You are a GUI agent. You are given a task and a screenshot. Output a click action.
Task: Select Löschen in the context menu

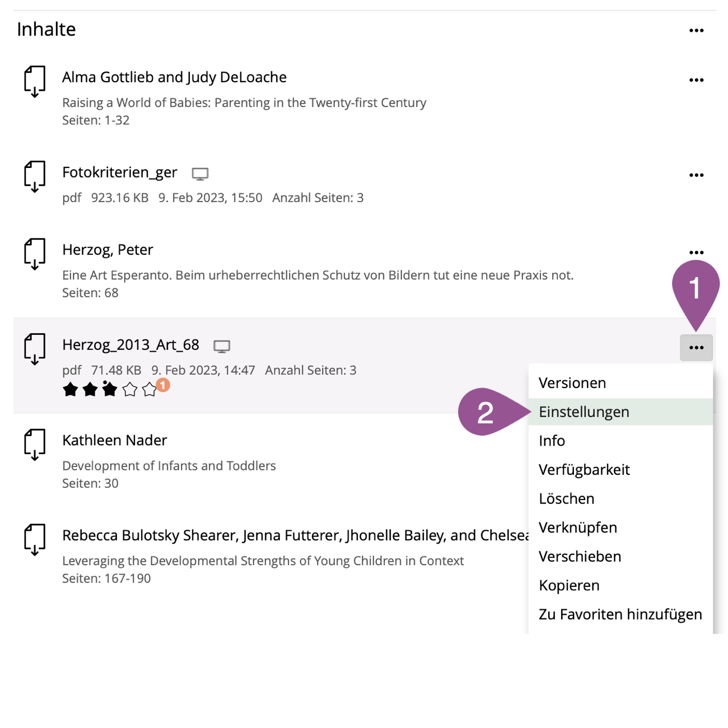566,498
